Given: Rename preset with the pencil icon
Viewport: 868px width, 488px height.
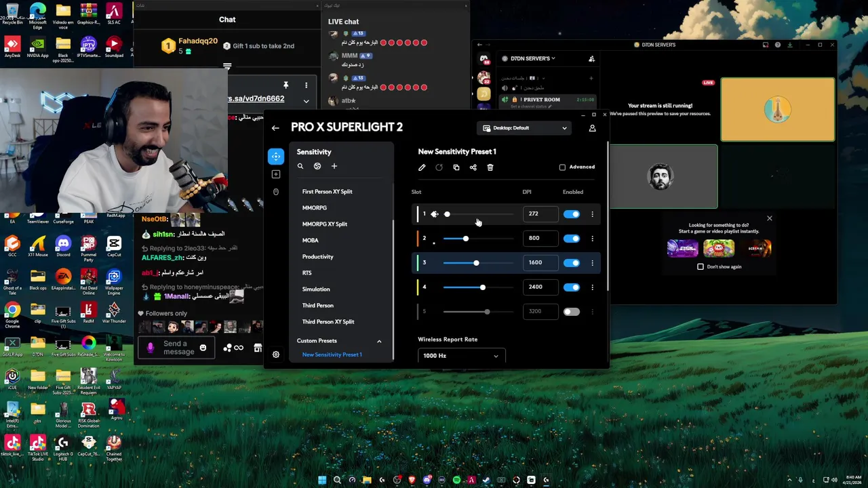Looking at the screenshot, I should (422, 167).
